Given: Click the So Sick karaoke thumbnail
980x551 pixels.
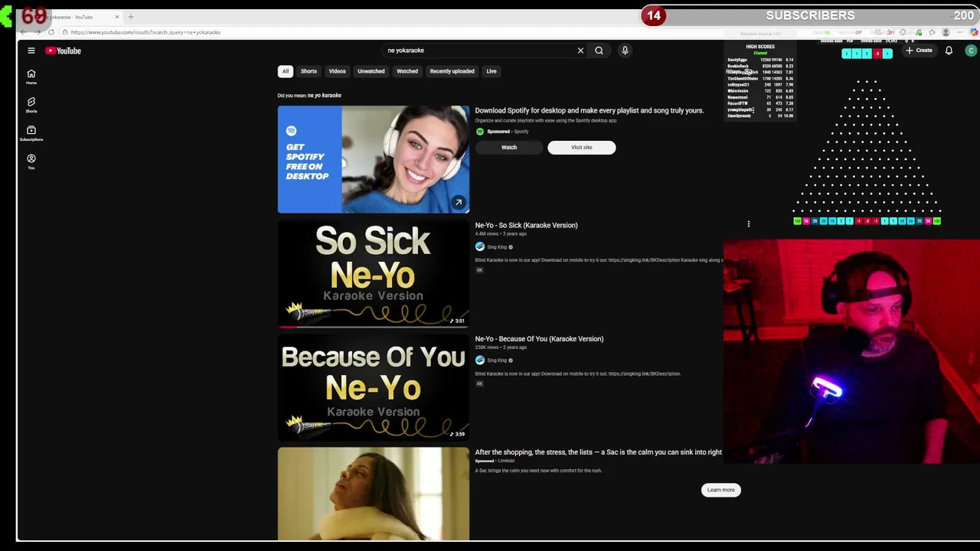Looking at the screenshot, I should [373, 273].
